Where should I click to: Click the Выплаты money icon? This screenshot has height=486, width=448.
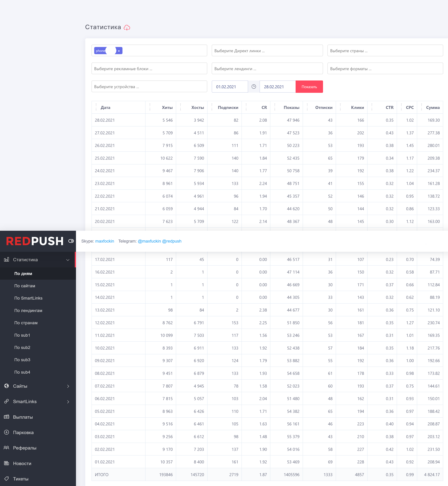point(7,417)
